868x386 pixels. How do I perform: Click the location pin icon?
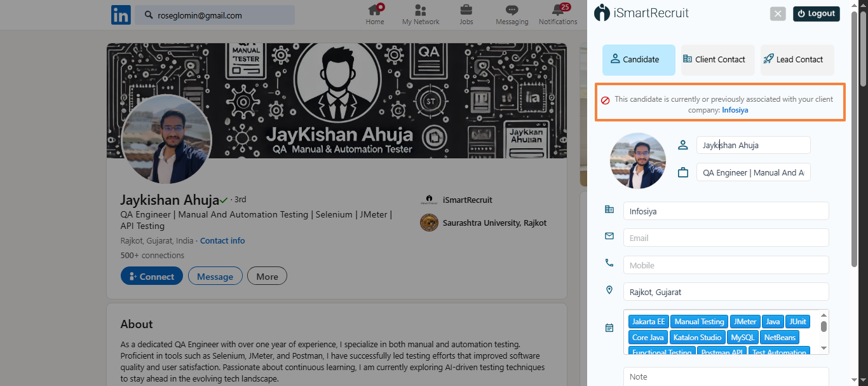click(x=609, y=290)
